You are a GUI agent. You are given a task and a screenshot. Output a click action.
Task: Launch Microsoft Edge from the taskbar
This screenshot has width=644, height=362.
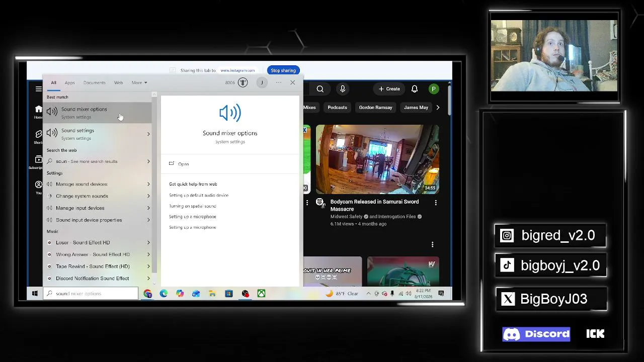click(x=164, y=294)
